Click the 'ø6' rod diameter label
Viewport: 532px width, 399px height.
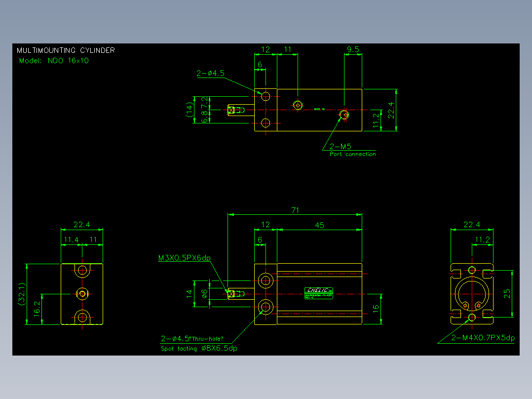(x=205, y=294)
